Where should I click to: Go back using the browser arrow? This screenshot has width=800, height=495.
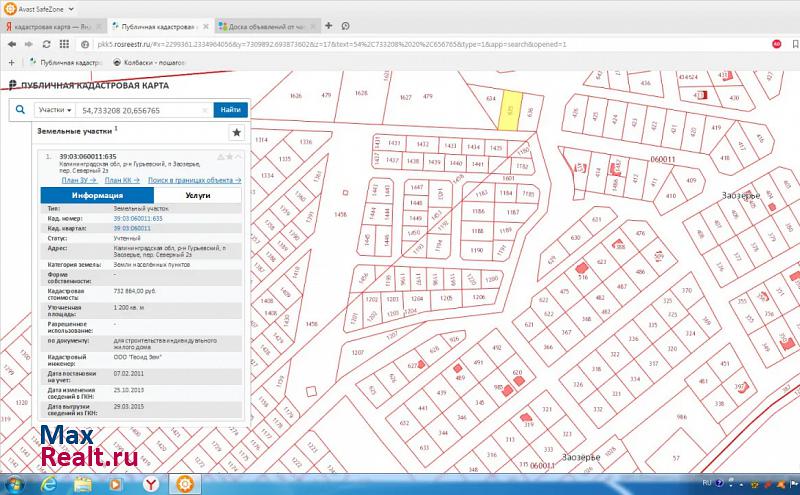pyautogui.click(x=11, y=44)
